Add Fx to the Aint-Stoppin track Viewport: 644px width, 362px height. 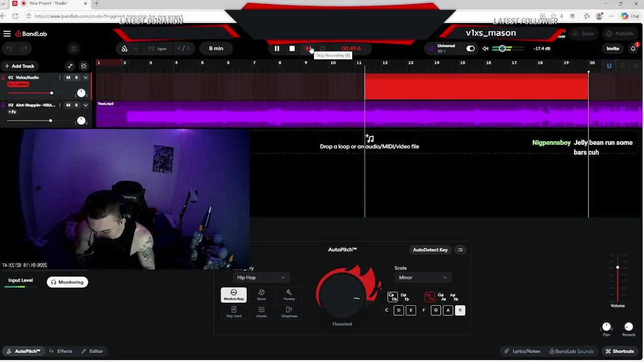pyautogui.click(x=12, y=112)
